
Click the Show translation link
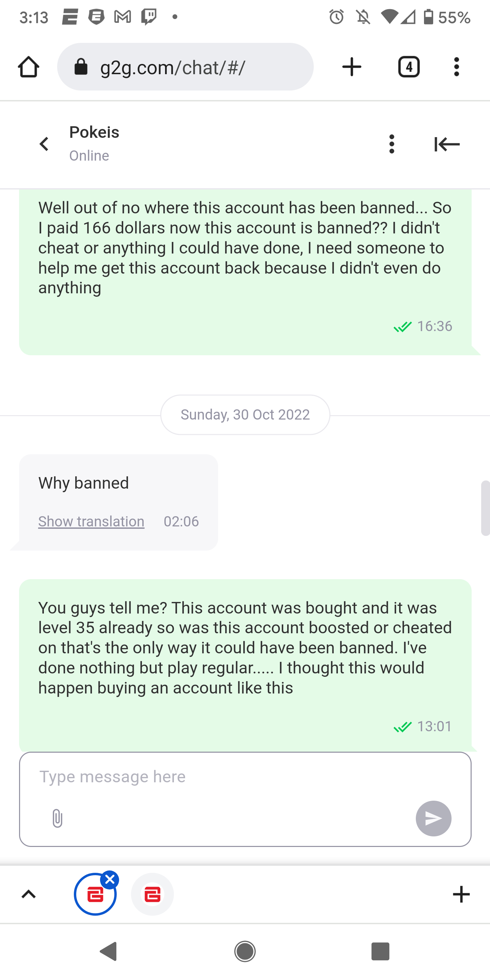point(91,521)
